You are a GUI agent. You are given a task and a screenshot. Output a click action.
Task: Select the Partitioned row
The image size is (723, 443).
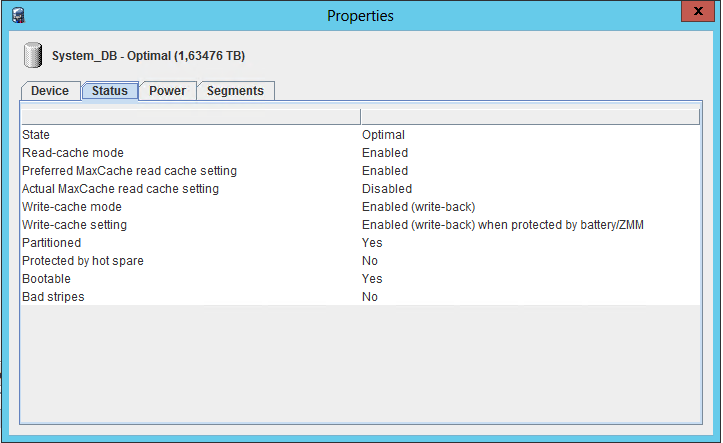pos(52,243)
